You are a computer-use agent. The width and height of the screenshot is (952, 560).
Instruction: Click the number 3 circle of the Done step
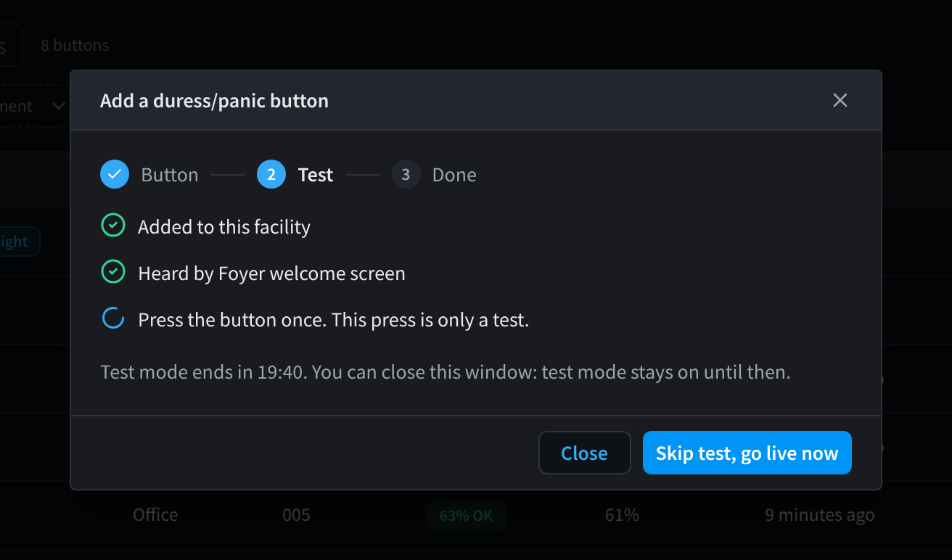(x=406, y=174)
